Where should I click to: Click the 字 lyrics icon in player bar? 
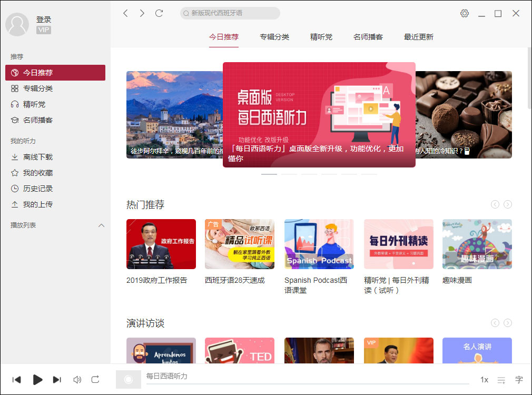(518, 380)
